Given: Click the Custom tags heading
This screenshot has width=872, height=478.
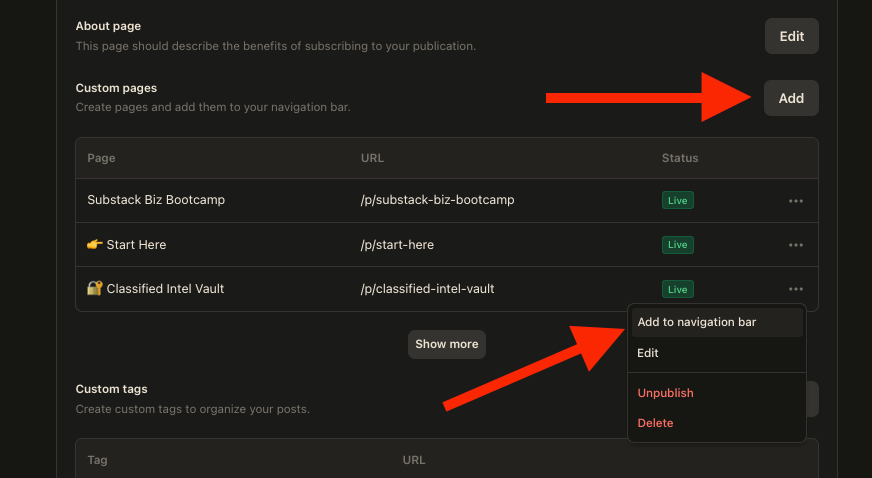Looking at the screenshot, I should [111, 389].
